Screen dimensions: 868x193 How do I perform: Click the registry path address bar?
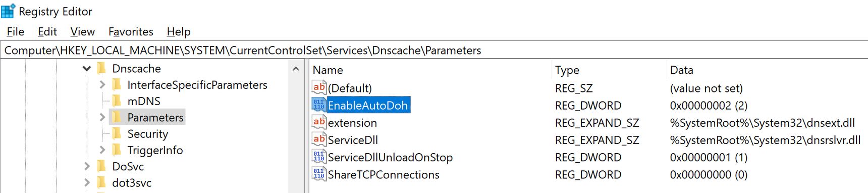click(x=434, y=50)
